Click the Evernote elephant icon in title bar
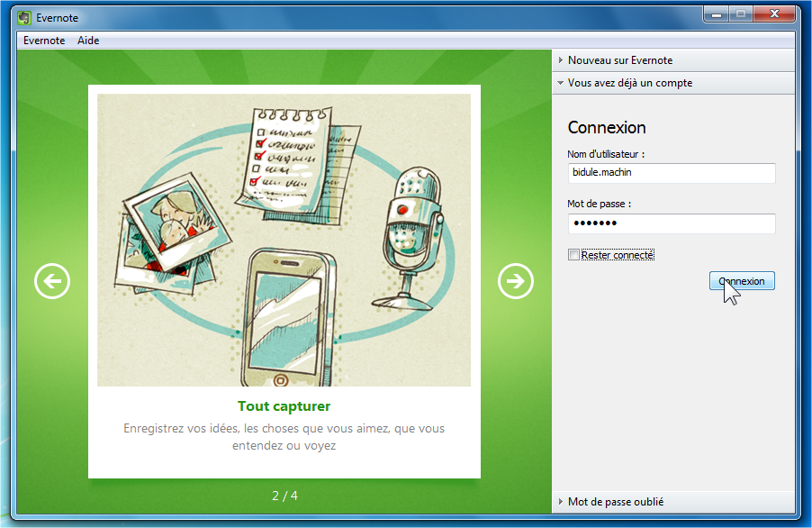 click(24, 17)
